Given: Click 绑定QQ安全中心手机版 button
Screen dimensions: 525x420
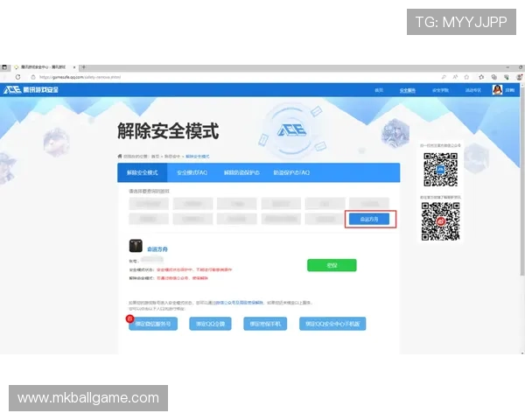Looking at the screenshot, I should (x=332, y=324).
